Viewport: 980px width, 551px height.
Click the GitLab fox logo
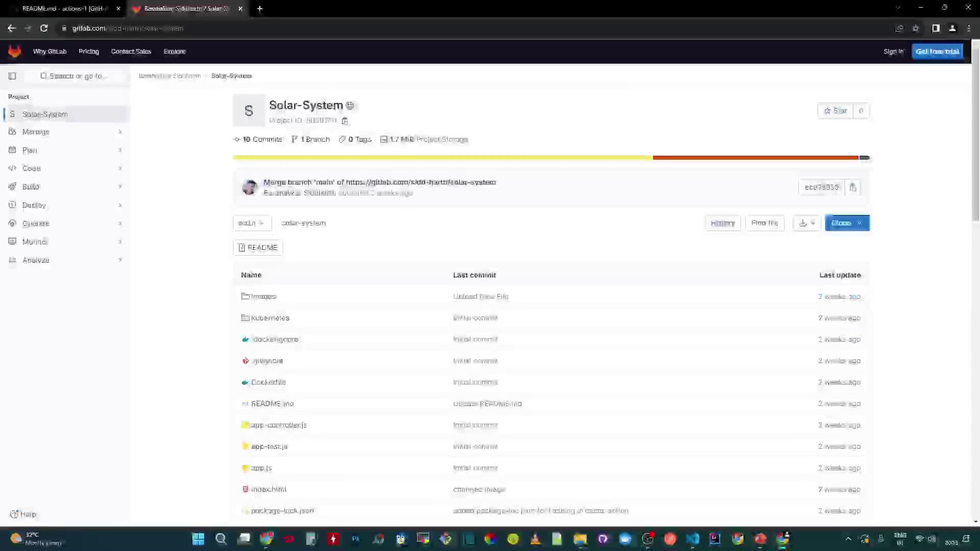pos(14,51)
